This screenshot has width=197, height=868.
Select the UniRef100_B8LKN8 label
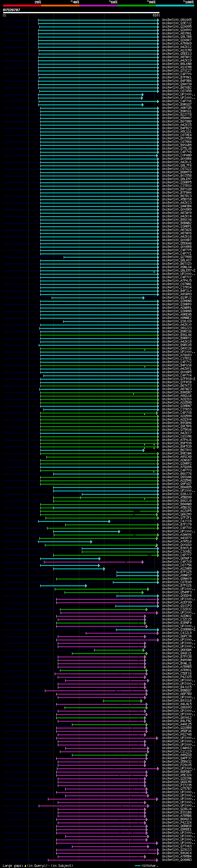[176, 64]
